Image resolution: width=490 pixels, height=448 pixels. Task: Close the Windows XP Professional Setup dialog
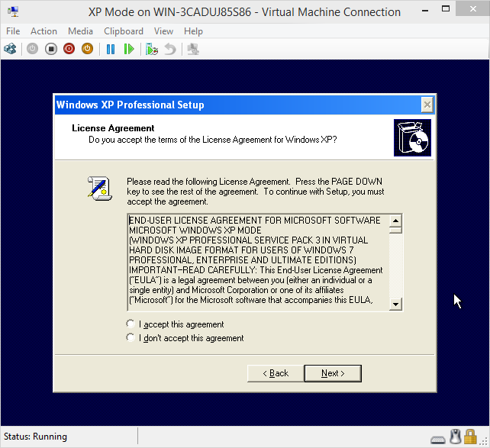[x=427, y=105]
